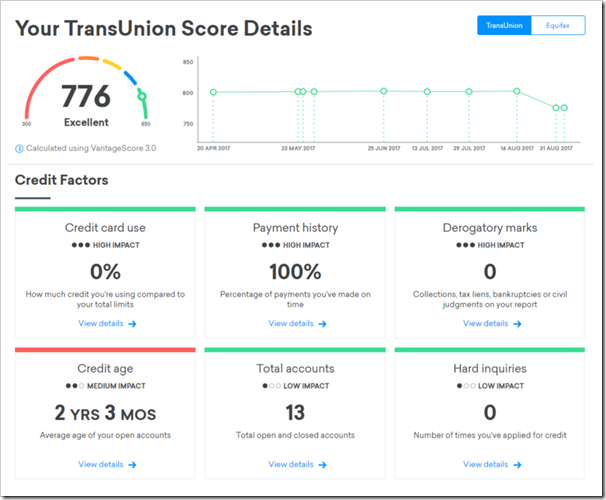Click the Derogatory marks heading

click(490, 228)
